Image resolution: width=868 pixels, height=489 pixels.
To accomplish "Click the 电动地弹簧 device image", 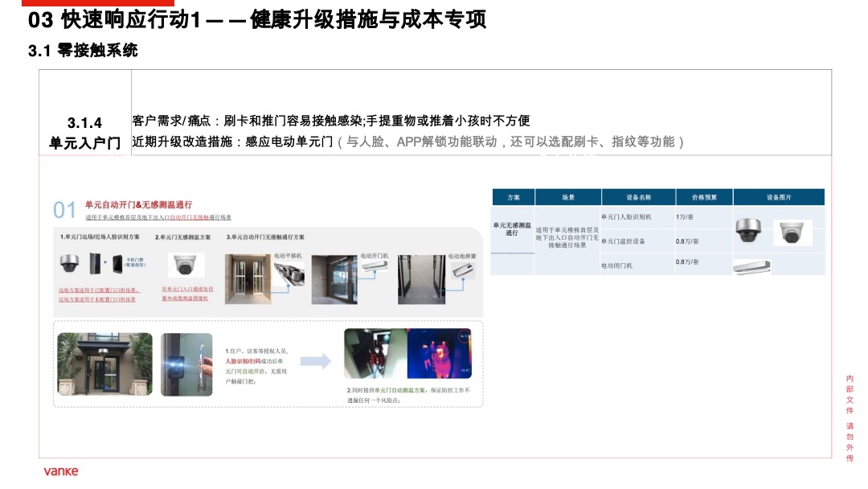I will coord(463,270).
